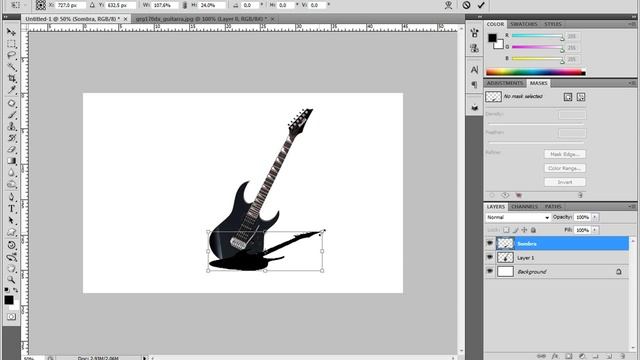Image resolution: width=640 pixels, height=360 pixels.
Task: Toggle lock transparent pixels
Action: (506, 230)
